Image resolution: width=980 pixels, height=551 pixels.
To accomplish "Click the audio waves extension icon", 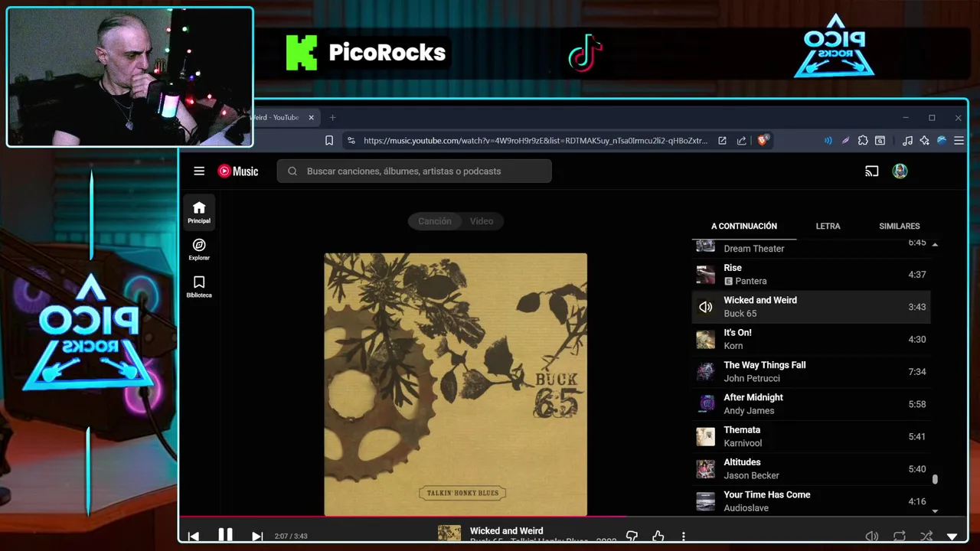I will pos(828,141).
